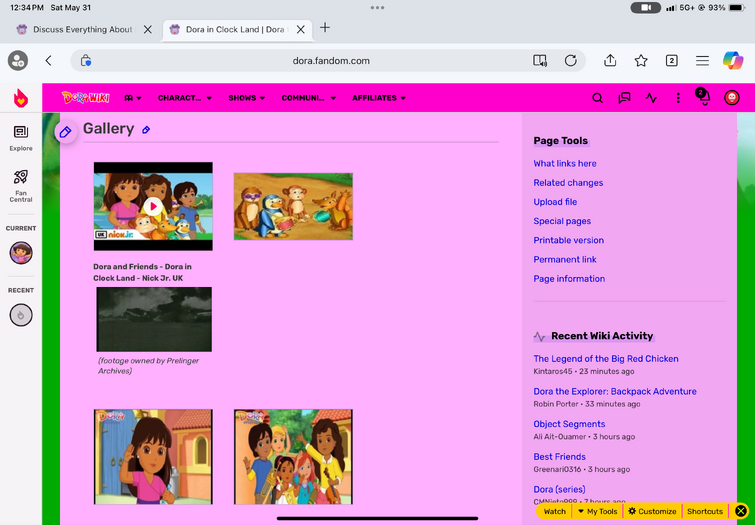Expand My Tools in bottom toolbar
This screenshot has width=755, height=525.
597,512
